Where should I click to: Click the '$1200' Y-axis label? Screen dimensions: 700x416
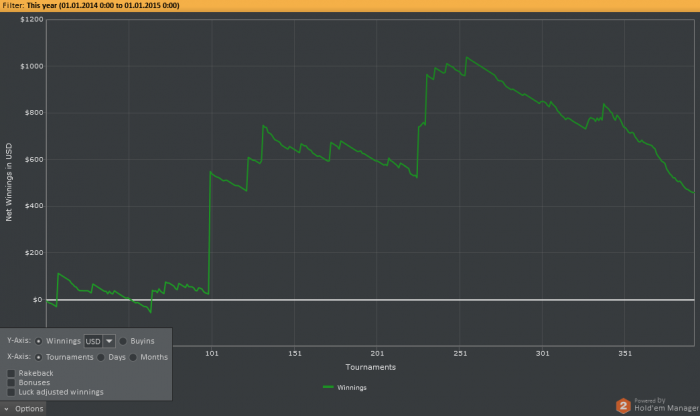[32, 19]
